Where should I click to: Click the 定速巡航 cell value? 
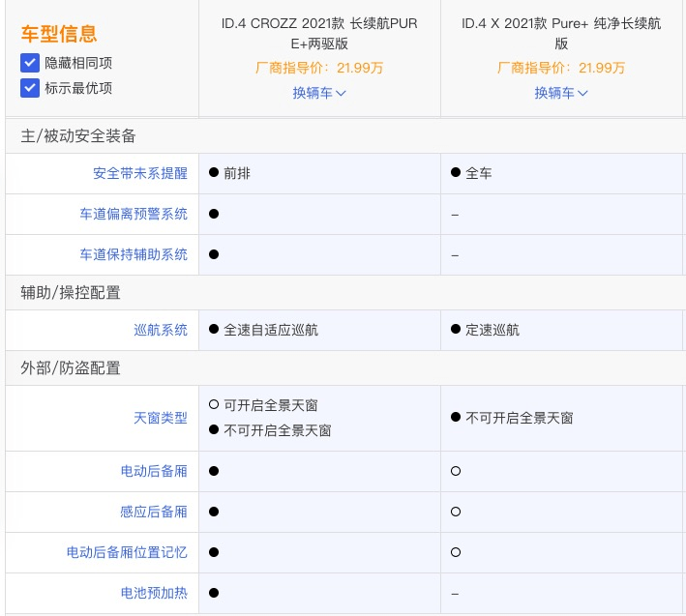(492, 330)
